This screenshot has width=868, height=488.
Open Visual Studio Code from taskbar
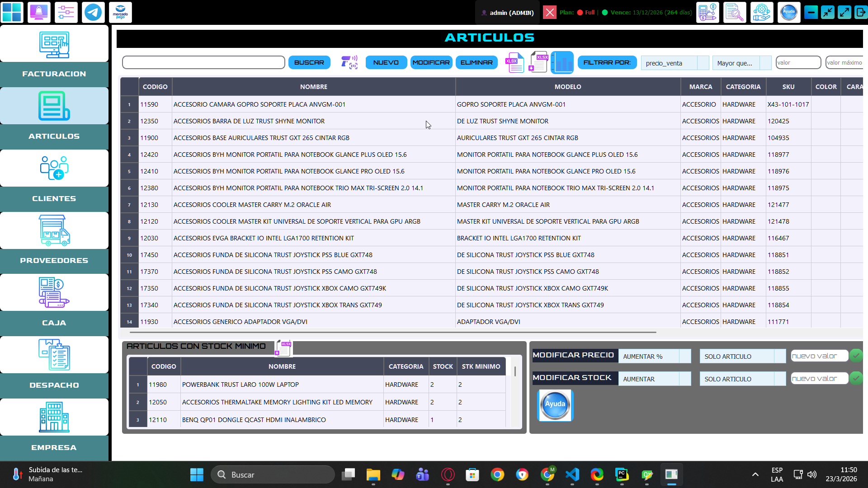pyautogui.click(x=572, y=474)
